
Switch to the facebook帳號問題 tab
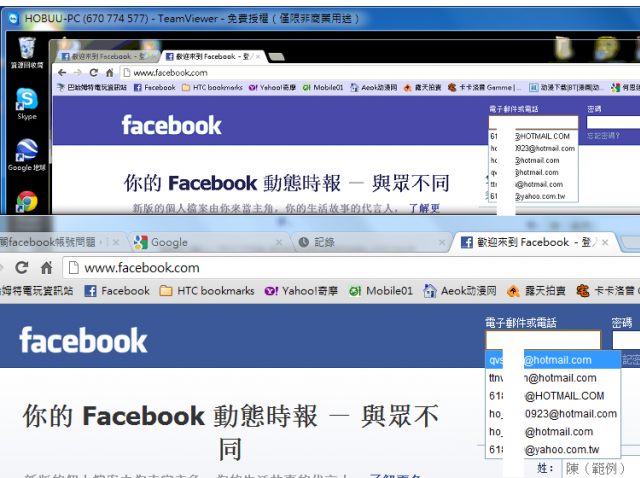pyautogui.click(x=59, y=242)
